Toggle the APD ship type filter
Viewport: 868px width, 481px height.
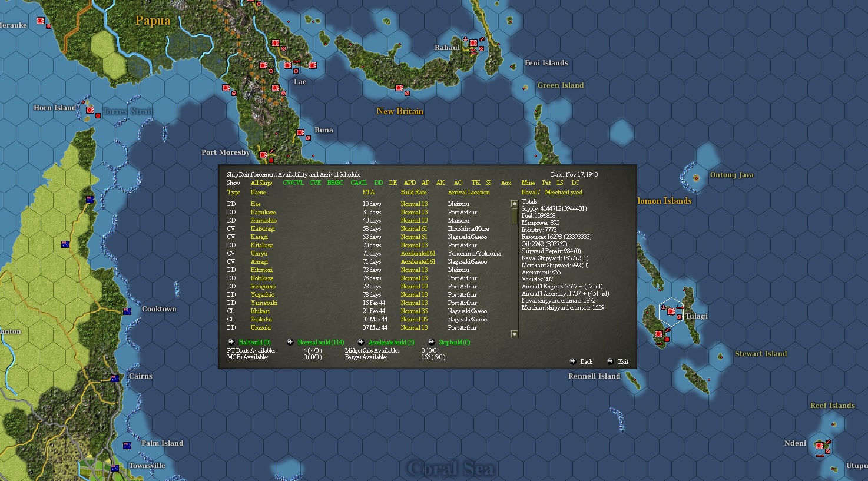[410, 183]
